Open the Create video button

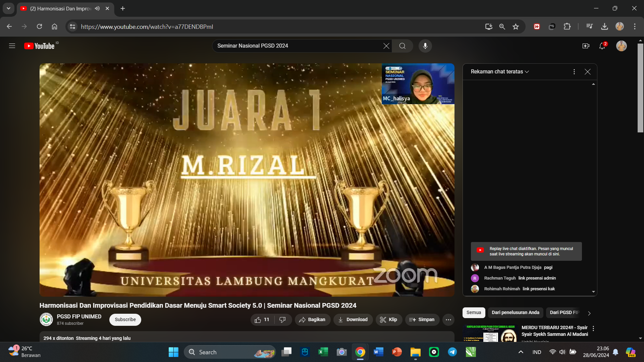586,46
